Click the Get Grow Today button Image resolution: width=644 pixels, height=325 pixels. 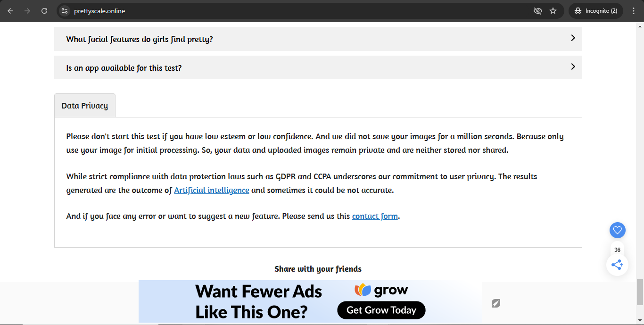tap(381, 310)
